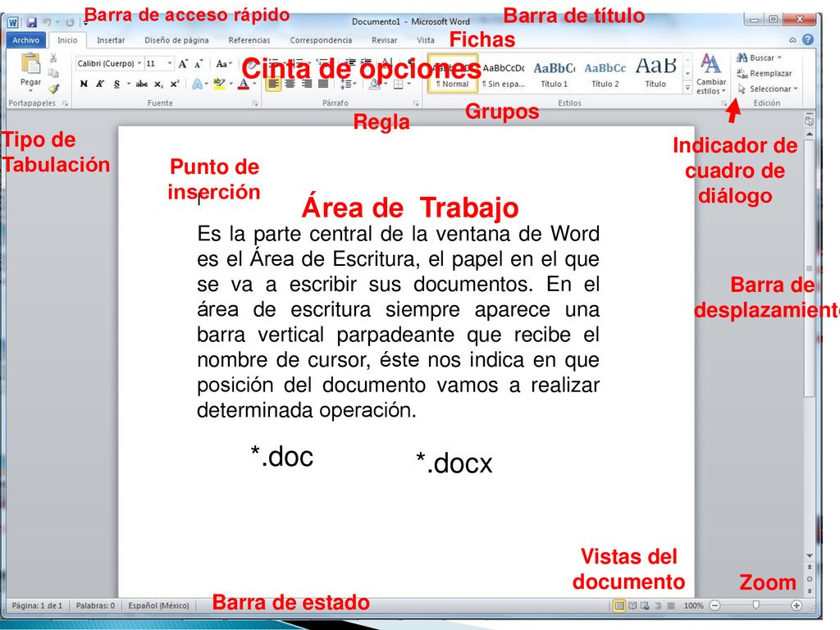The width and height of the screenshot is (840, 630).
Task: Click the zoom in plus button
Action: coord(797,605)
